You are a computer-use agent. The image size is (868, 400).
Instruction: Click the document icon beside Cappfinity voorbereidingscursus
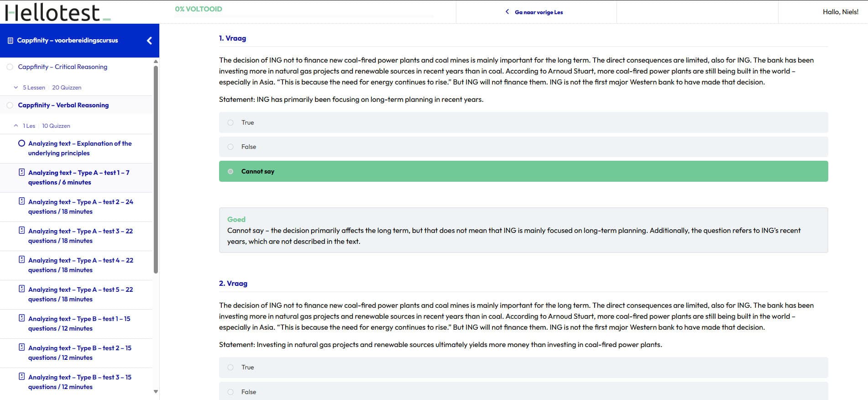[10, 41]
